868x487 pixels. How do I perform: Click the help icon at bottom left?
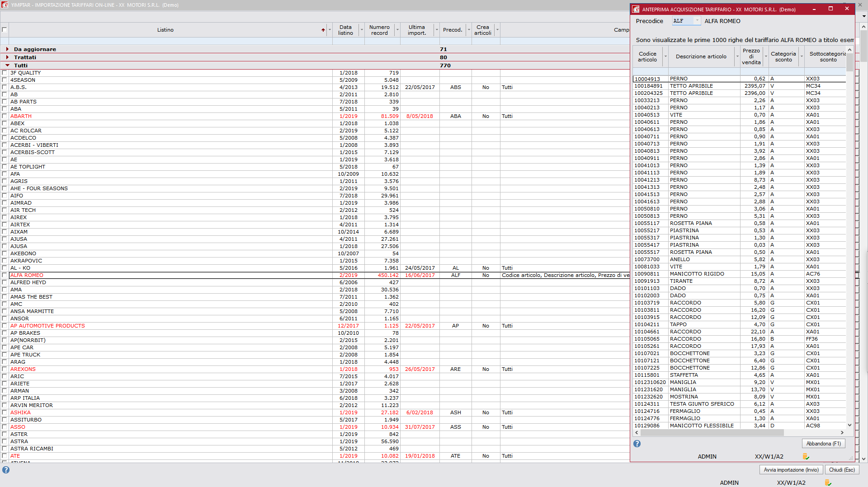coord(6,470)
